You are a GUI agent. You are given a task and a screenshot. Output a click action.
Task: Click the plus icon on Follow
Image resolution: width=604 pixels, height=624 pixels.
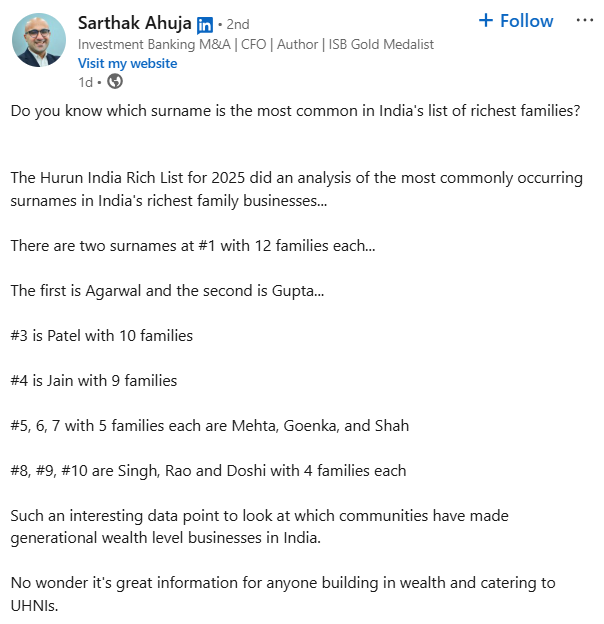tap(485, 20)
